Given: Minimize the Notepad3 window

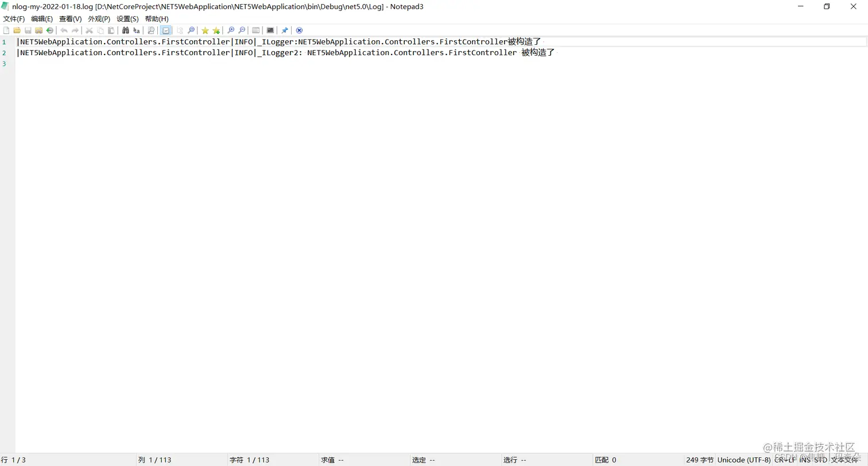Looking at the screenshot, I should tap(800, 6).
